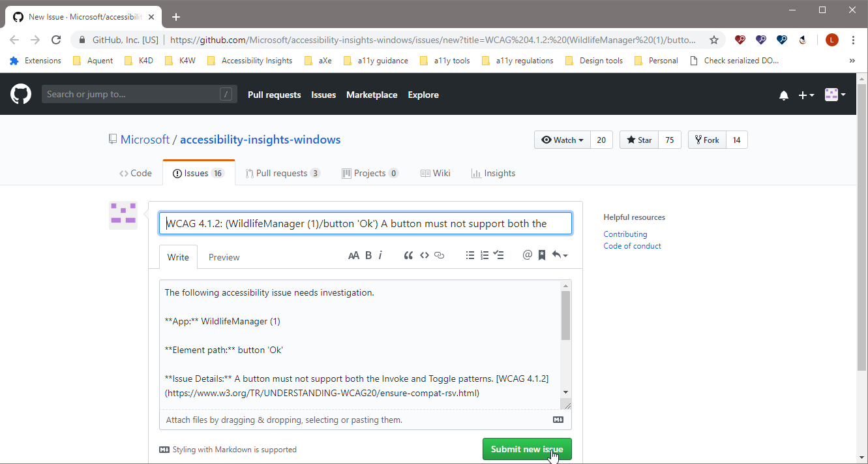The image size is (868, 464).
Task: Add a numbered list from the toolbar
Action: 485,255
